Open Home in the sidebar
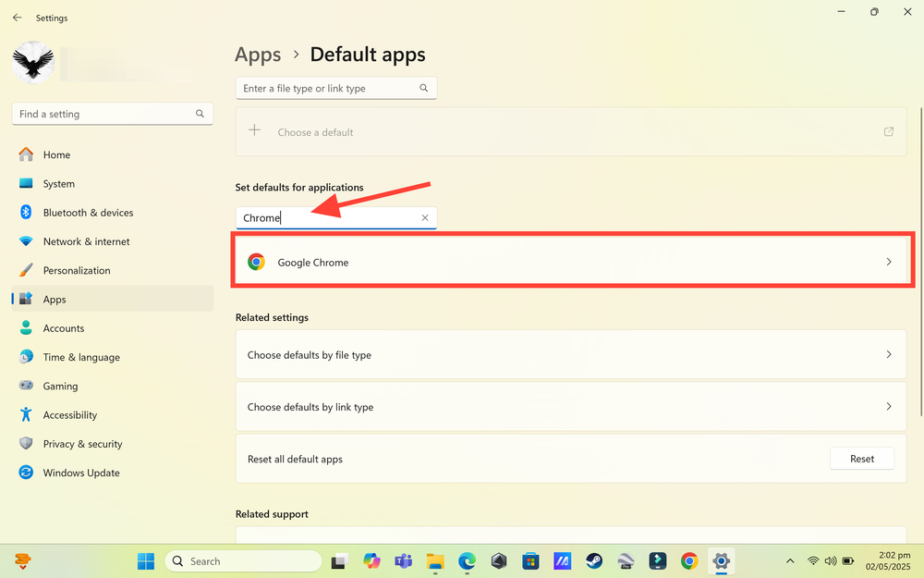Viewport: 924px width, 578px height. pos(113,154)
